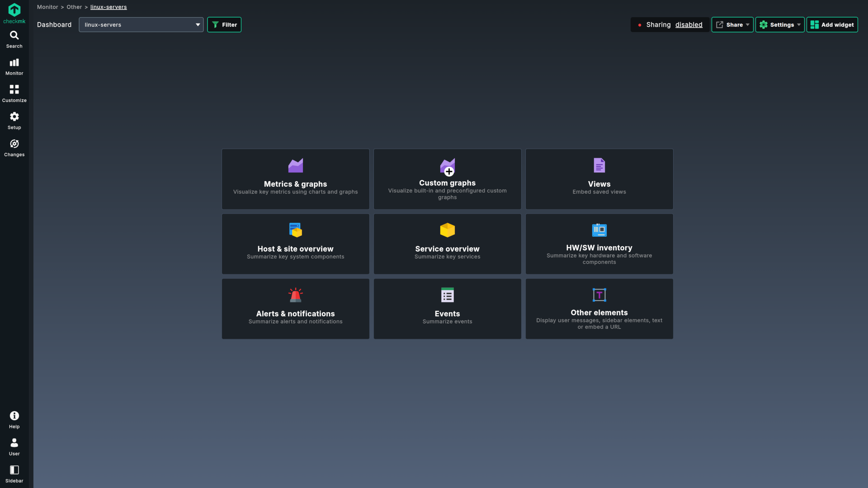Select the Metrics & graphs widget card
868x488 pixels.
pos(295,179)
